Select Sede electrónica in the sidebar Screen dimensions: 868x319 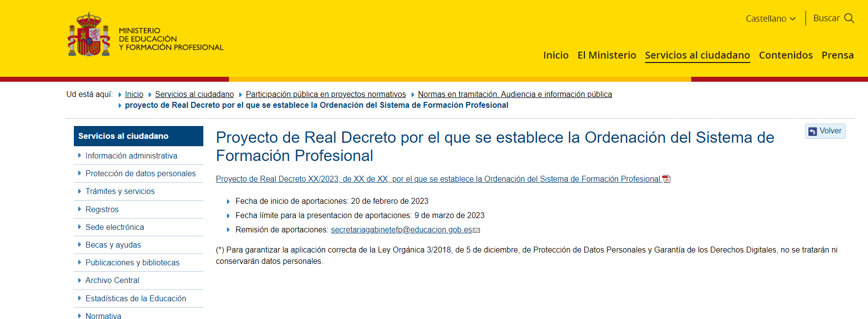tap(114, 227)
